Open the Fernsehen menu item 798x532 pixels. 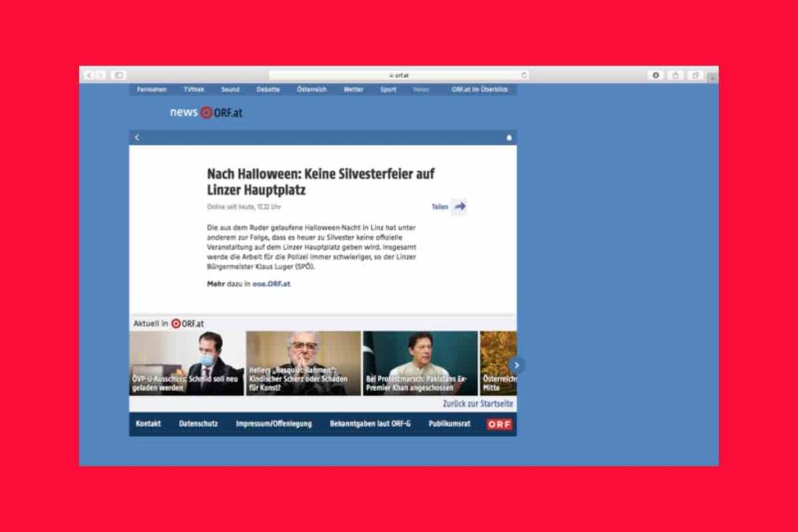coord(152,90)
